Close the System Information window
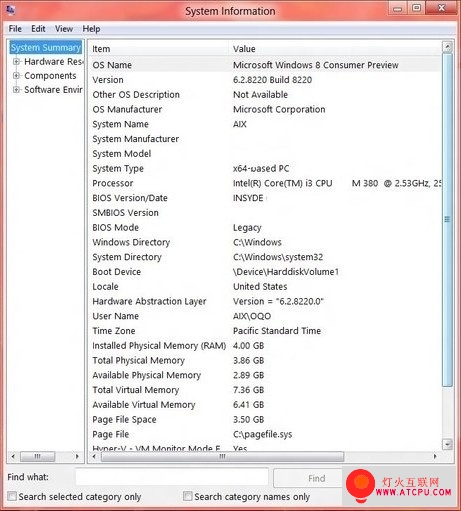The width and height of the screenshot is (461, 511). (441, 8)
